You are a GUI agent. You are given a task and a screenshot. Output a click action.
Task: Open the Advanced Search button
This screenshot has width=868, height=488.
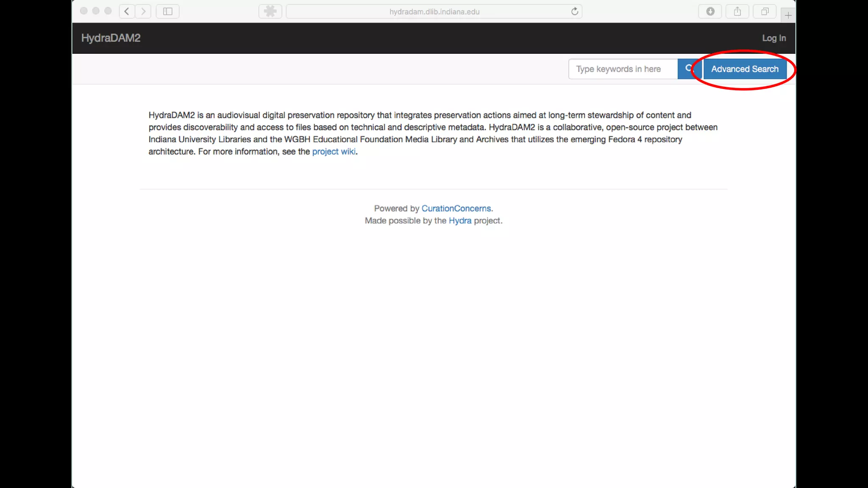coord(745,69)
